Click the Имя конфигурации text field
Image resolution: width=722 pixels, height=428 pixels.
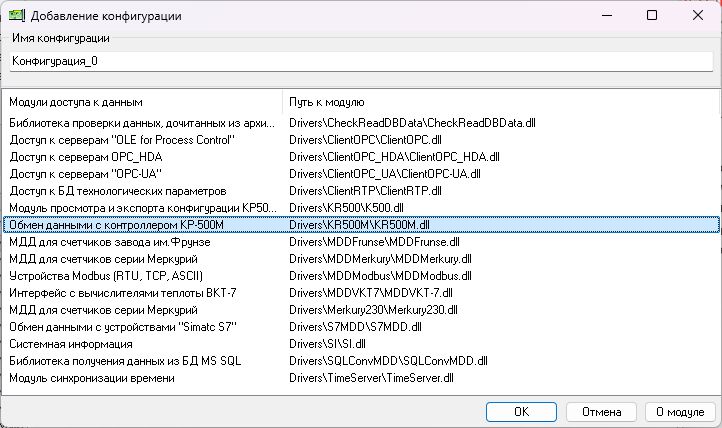click(x=360, y=61)
